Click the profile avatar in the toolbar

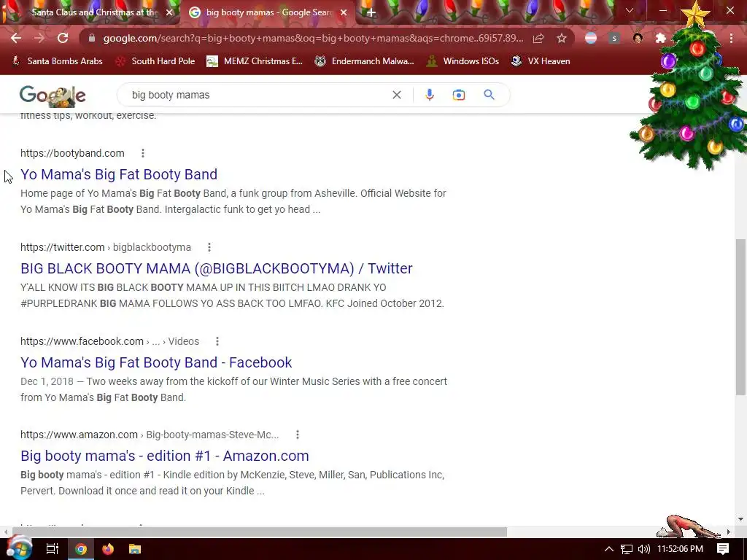pos(638,38)
